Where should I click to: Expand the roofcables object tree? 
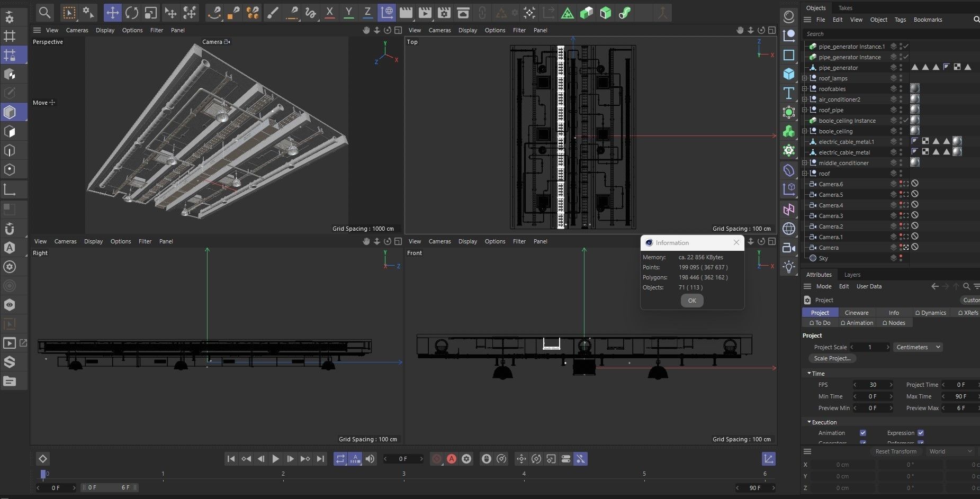(x=805, y=89)
